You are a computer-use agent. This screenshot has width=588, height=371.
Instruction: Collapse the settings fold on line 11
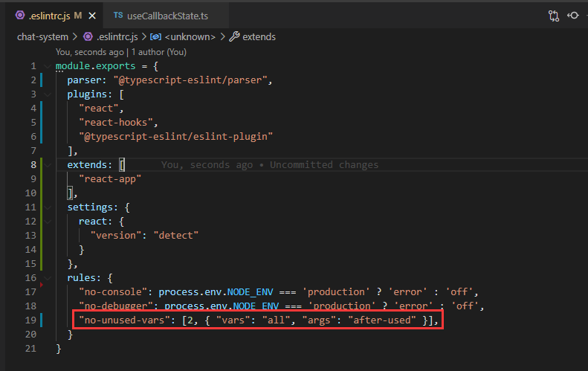point(48,207)
